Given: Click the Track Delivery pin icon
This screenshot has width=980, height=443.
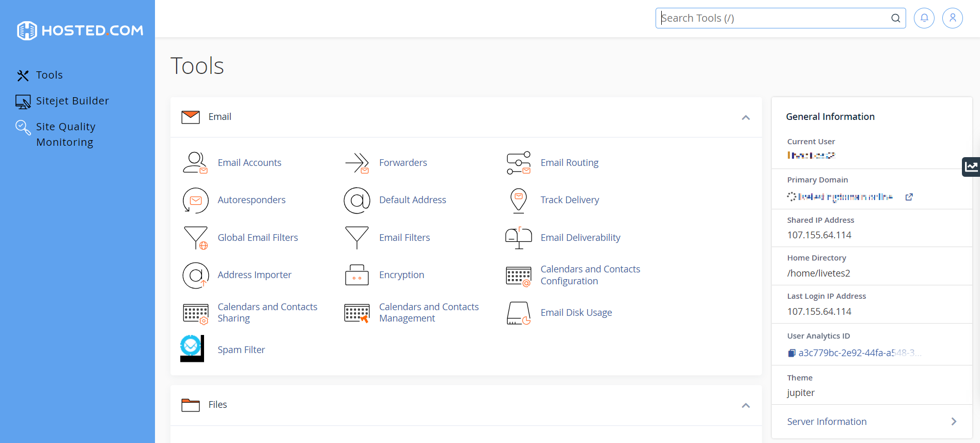Looking at the screenshot, I should (519, 201).
